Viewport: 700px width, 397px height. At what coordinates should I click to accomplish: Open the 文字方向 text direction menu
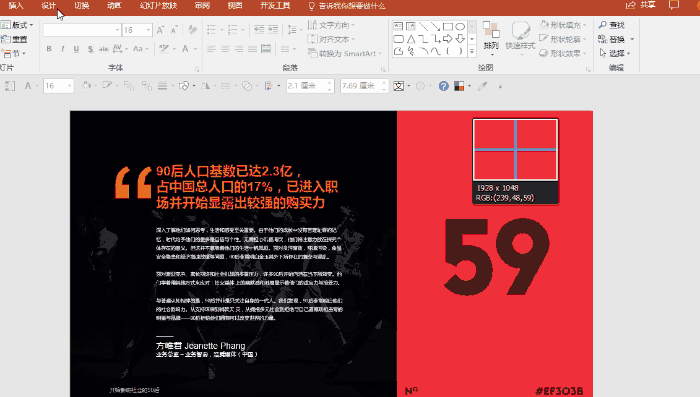coord(331,25)
